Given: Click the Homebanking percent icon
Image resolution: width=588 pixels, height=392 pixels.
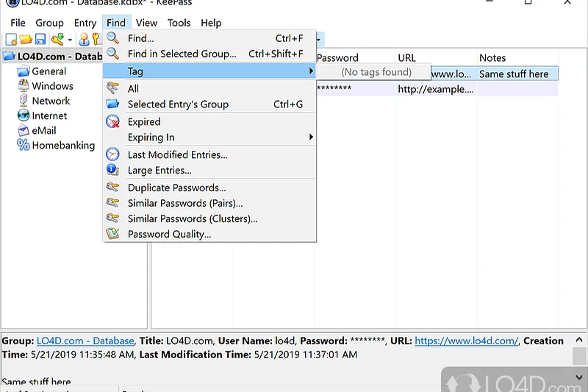Looking at the screenshot, I should pos(24,145).
